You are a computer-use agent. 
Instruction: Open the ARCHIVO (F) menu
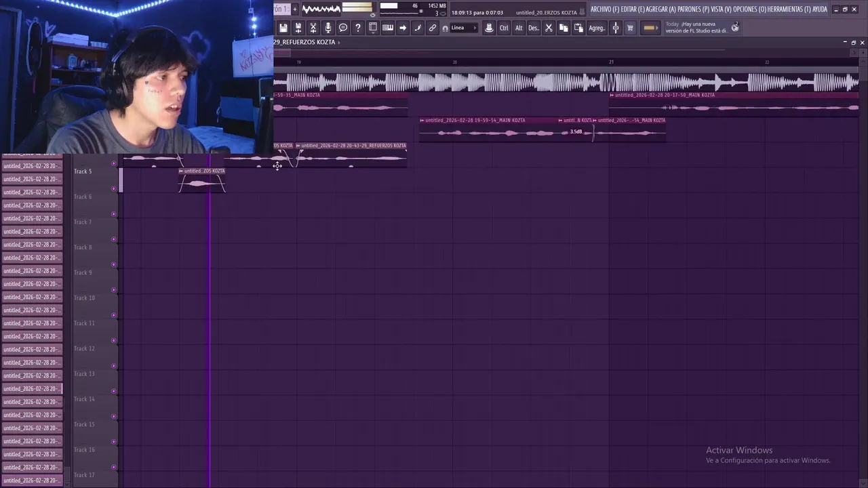point(605,9)
